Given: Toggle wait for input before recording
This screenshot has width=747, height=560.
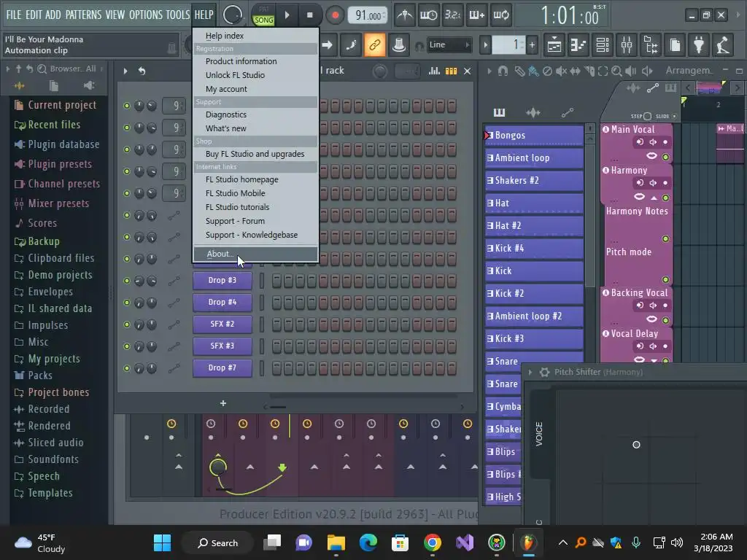Looking at the screenshot, I should pos(428,15).
